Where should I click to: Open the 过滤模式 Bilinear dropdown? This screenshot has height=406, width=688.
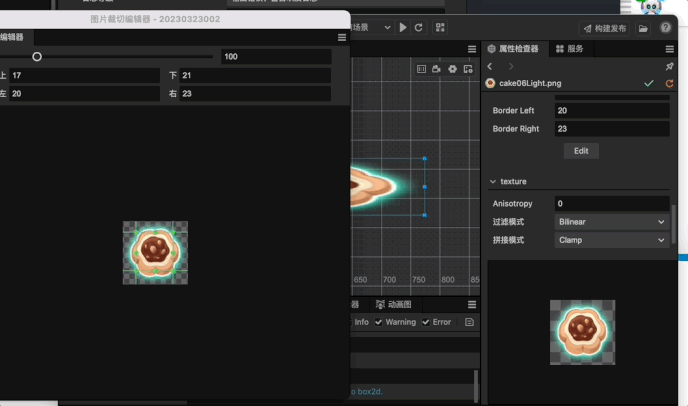[612, 222]
